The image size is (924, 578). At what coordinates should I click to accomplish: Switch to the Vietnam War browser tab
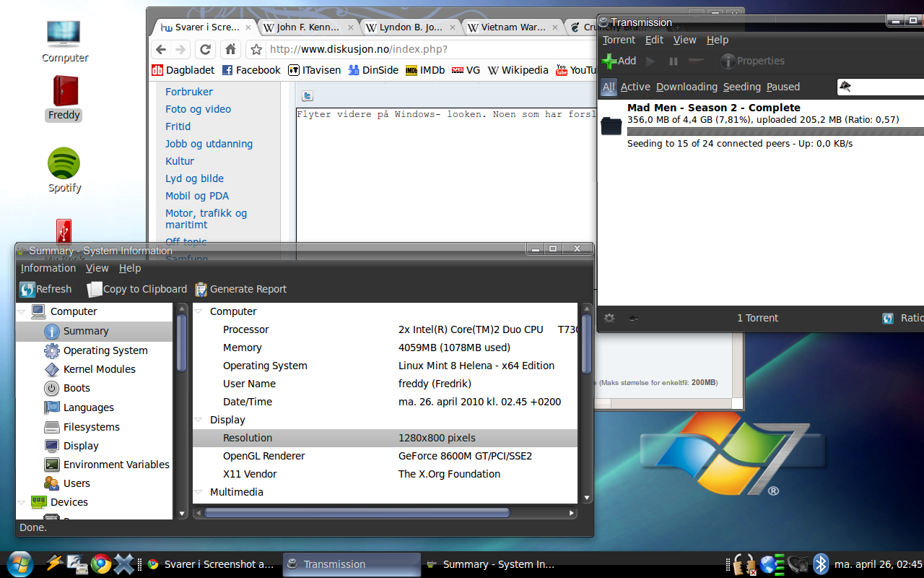tap(513, 27)
